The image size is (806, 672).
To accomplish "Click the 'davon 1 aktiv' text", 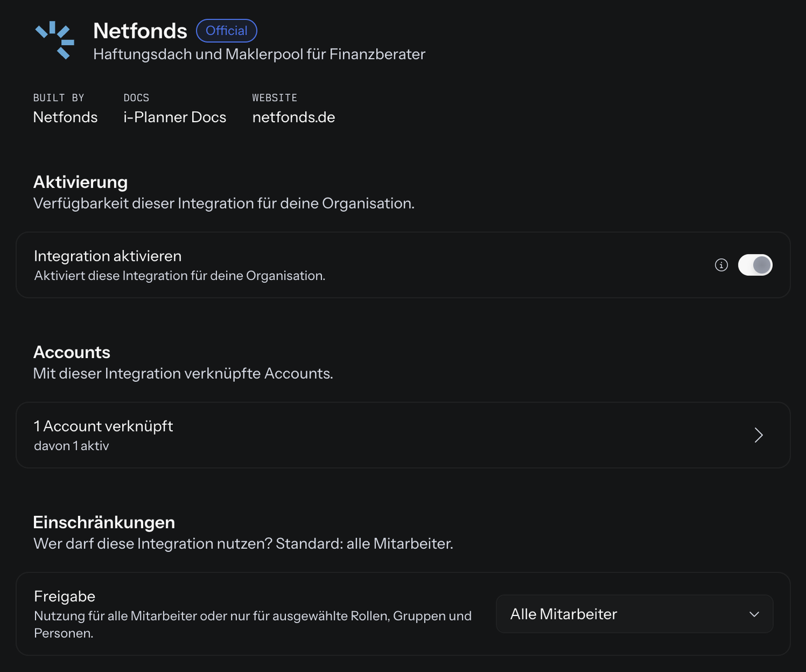I will click(x=72, y=446).
